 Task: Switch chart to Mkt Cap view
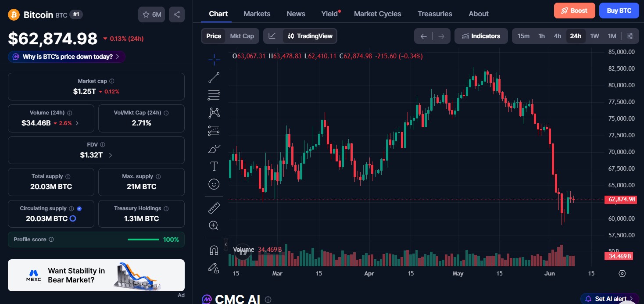pyautogui.click(x=242, y=36)
